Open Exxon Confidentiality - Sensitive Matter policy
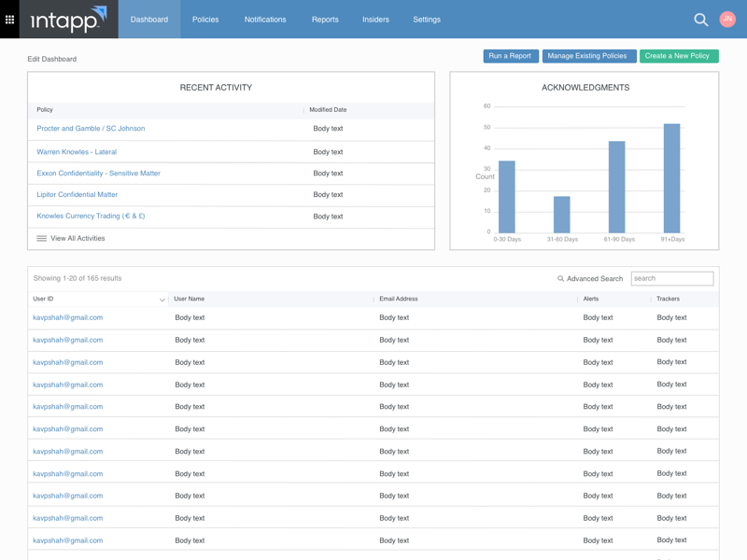The image size is (747, 560). [99, 174]
